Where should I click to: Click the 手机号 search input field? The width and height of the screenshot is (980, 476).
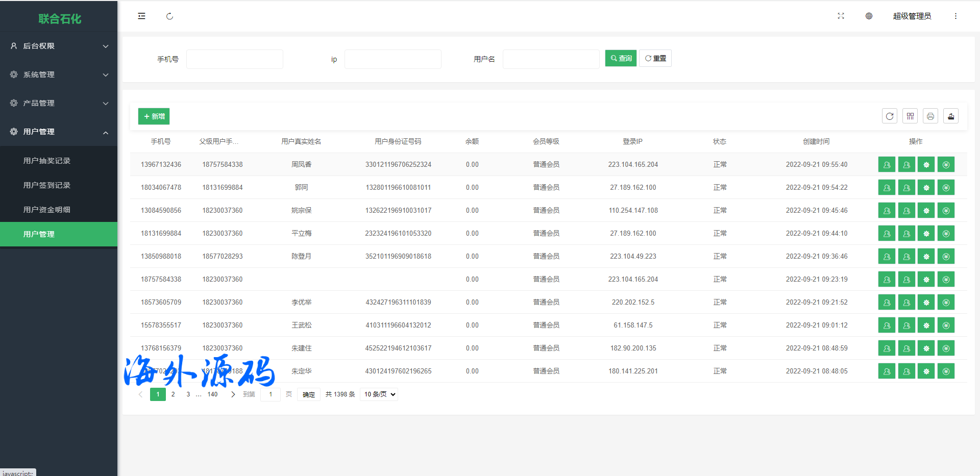235,59
